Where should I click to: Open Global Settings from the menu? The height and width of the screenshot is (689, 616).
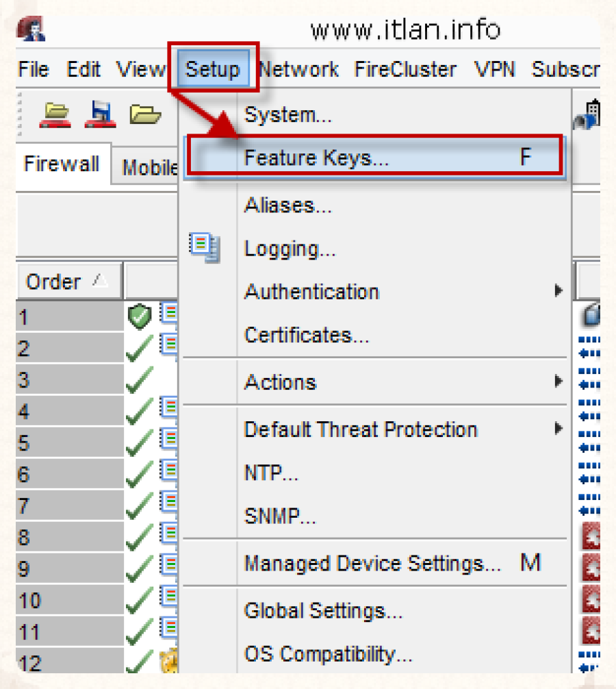click(323, 610)
